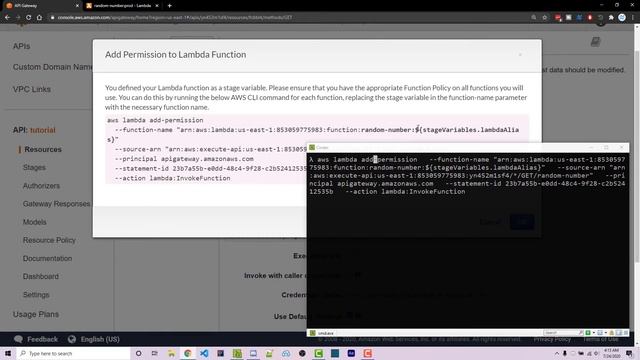Open the green Camtasia icon on taskbar
Image resolution: width=640 pixels, height=360 pixels.
coord(319,353)
